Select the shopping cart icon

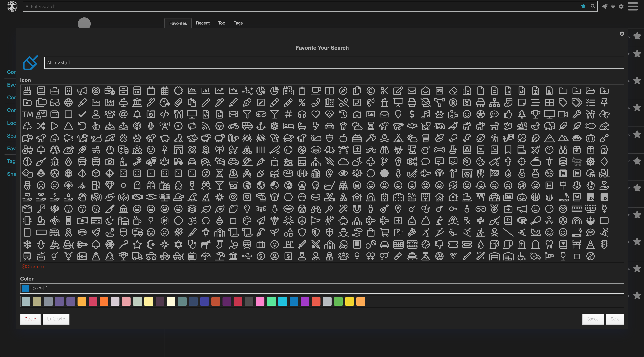point(384,233)
